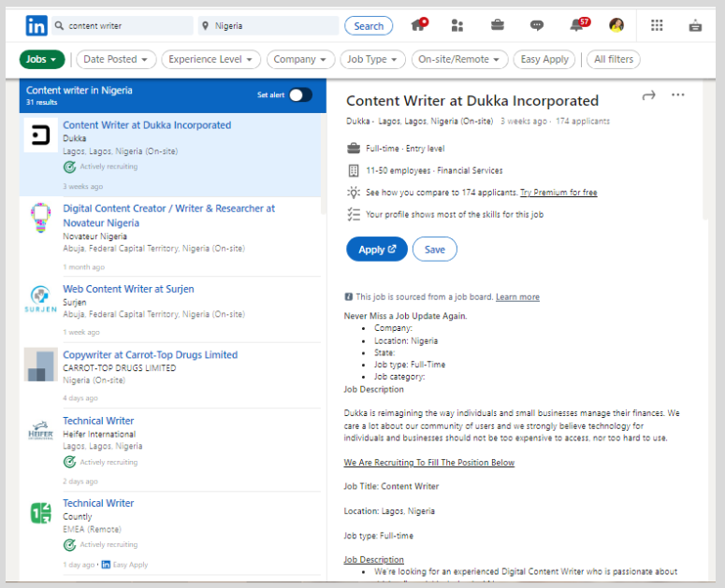Toggle the Set alert switch
This screenshot has height=588, width=725.
[x=300, y=95]
